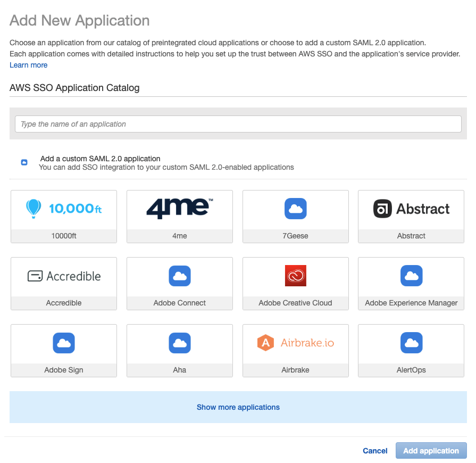
Task: Focus the application name search field
Action: tap(238, 124)
